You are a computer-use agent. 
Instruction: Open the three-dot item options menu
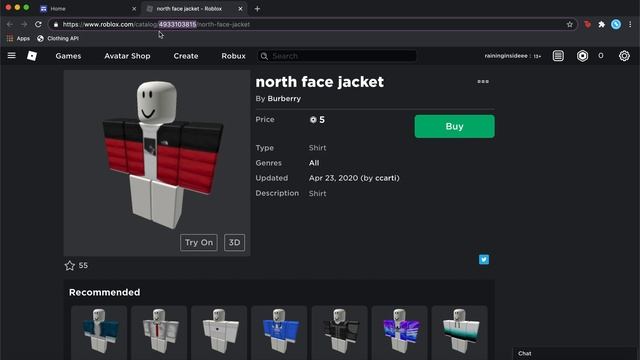[483, 82]
